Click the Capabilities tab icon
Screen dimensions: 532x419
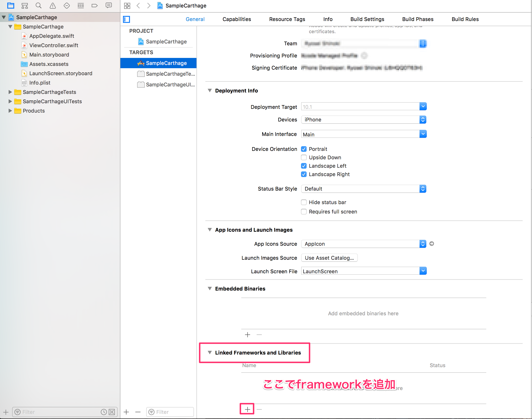tap(237, 19)
